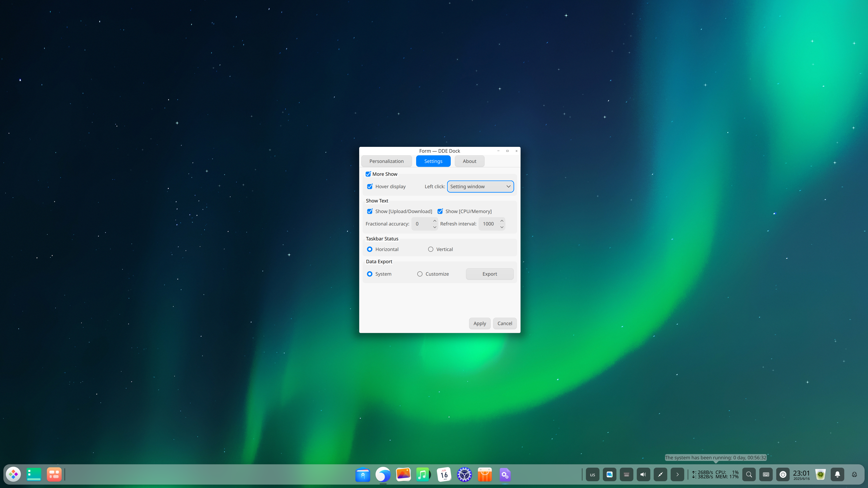
Task: Click the Export button
Action: tap(489, 274)
